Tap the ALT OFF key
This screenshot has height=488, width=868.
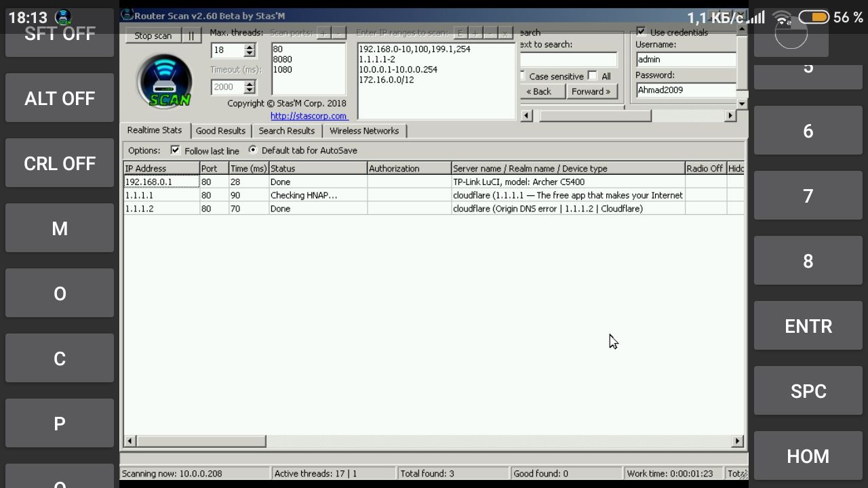pyautogui.click(x=60, y=98)
